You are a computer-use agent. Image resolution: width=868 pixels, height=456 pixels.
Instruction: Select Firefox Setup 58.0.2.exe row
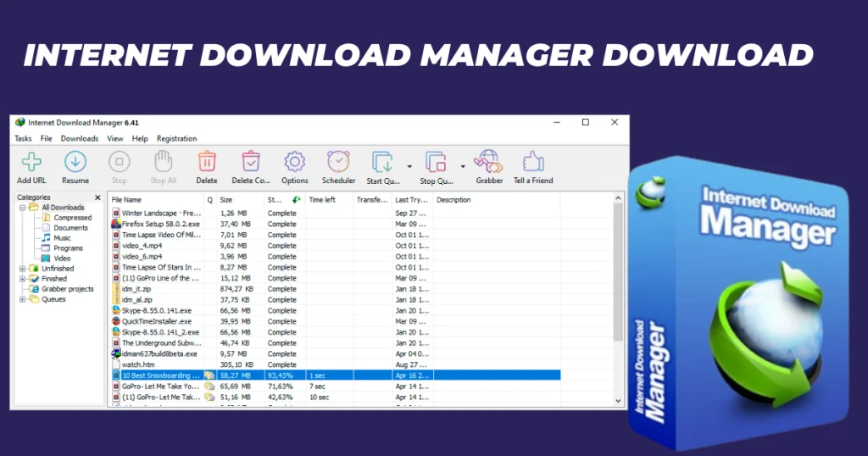[334, 224]
